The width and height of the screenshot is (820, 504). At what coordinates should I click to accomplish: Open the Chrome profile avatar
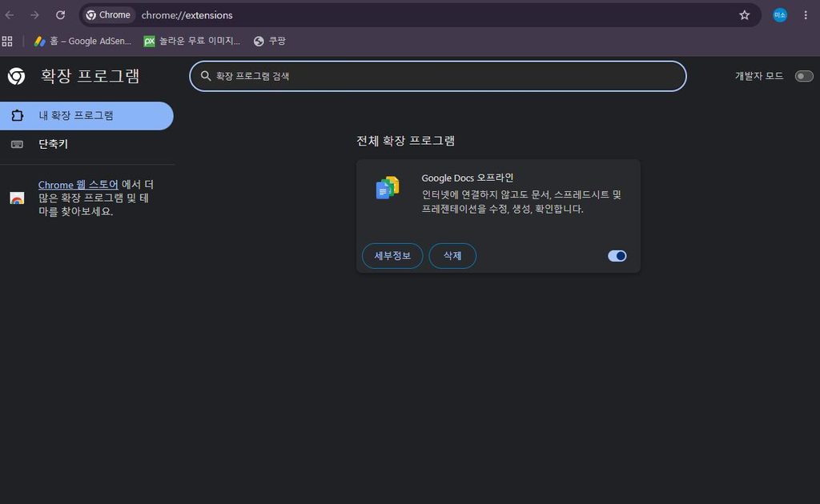780,15
